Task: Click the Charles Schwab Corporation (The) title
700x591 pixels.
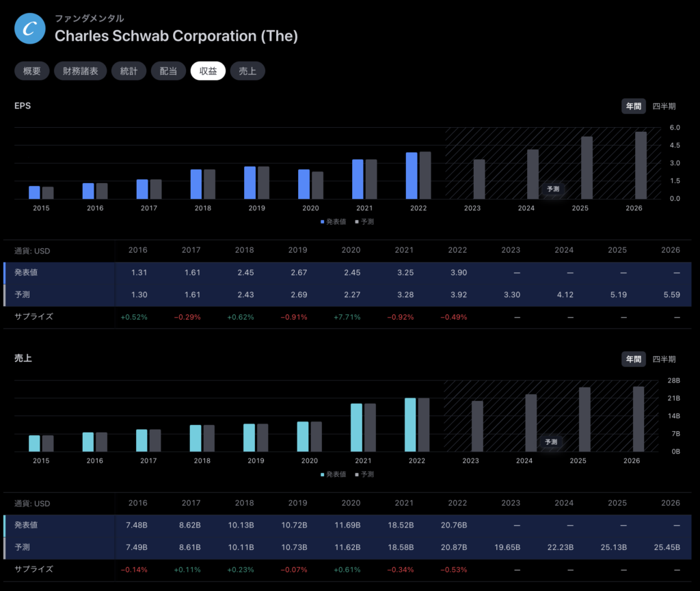Action: 176,36
